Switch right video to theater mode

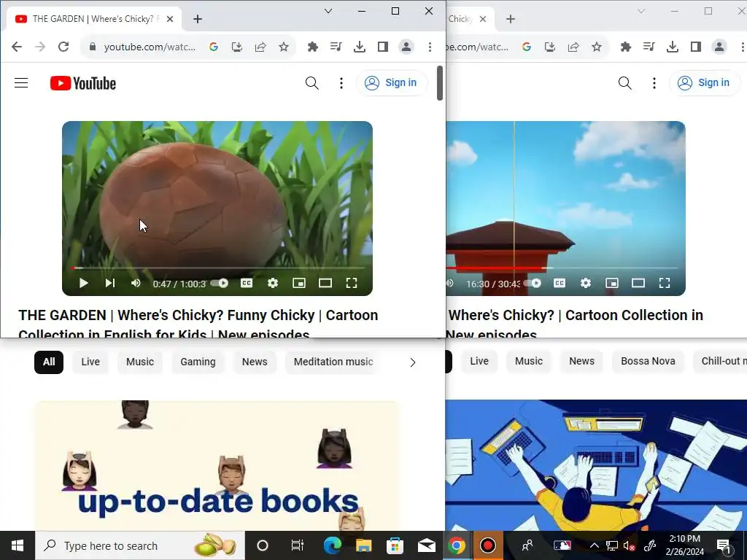638,284
